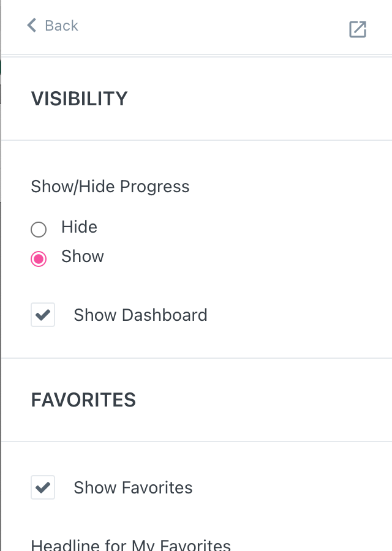Click the empty circle next to Hide

pyautogui.click(x=39, y=230)
